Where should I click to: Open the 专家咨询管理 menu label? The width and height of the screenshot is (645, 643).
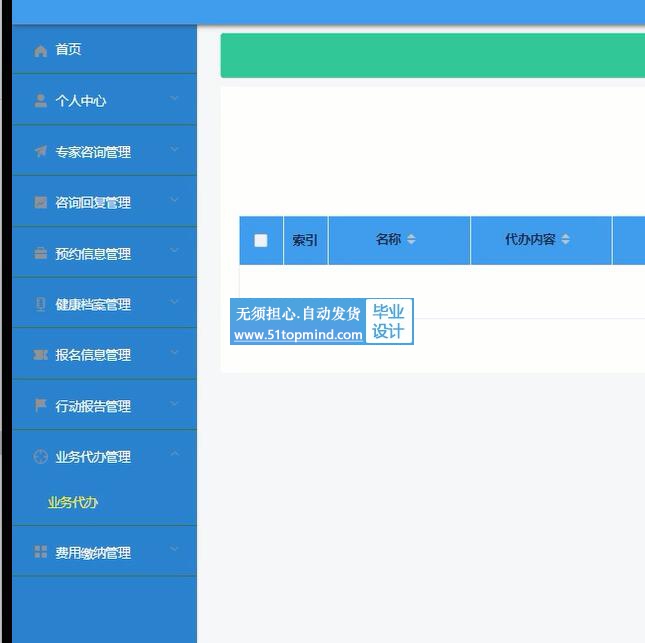click(93, 152)
